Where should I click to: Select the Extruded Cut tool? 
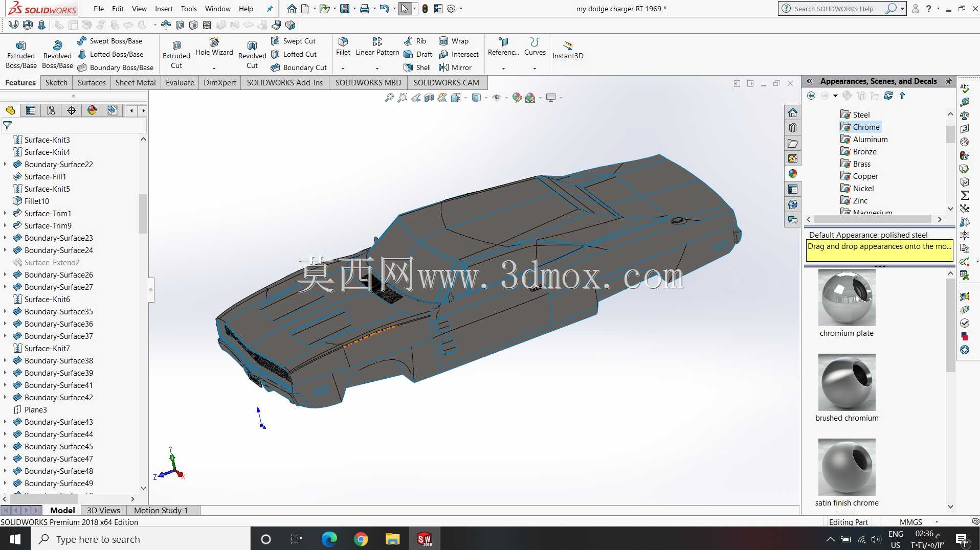[x=176, y=54]
